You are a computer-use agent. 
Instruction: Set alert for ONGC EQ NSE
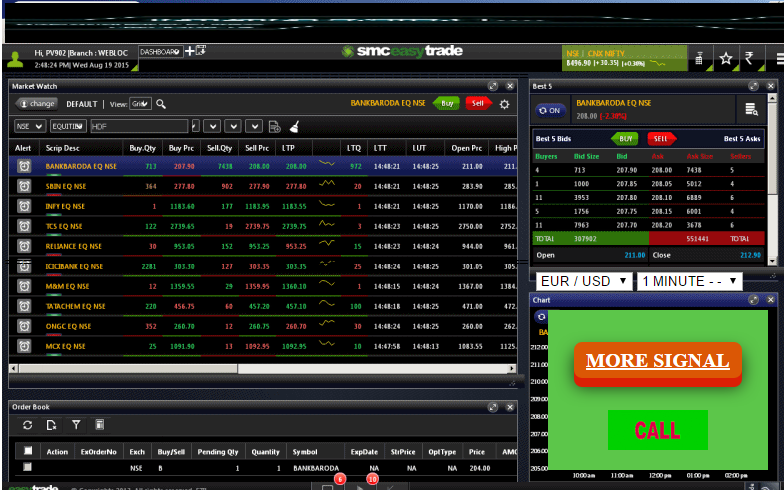tap(24, 326)
